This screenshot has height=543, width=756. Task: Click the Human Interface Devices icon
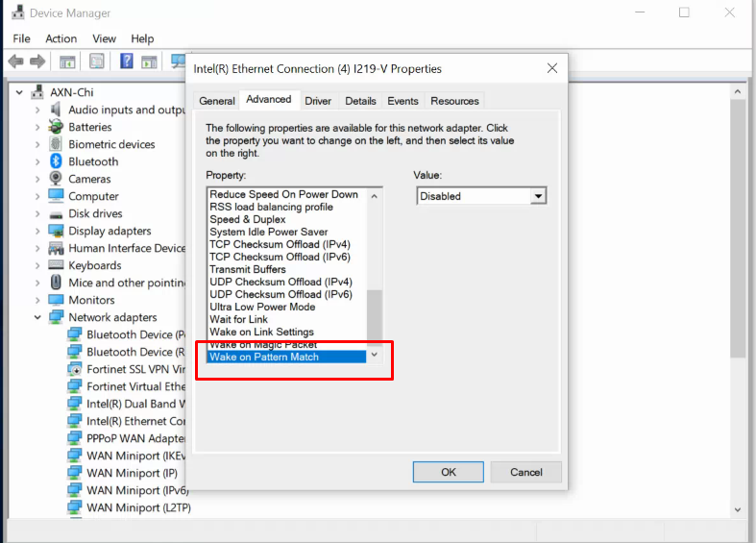click(56, 248)
